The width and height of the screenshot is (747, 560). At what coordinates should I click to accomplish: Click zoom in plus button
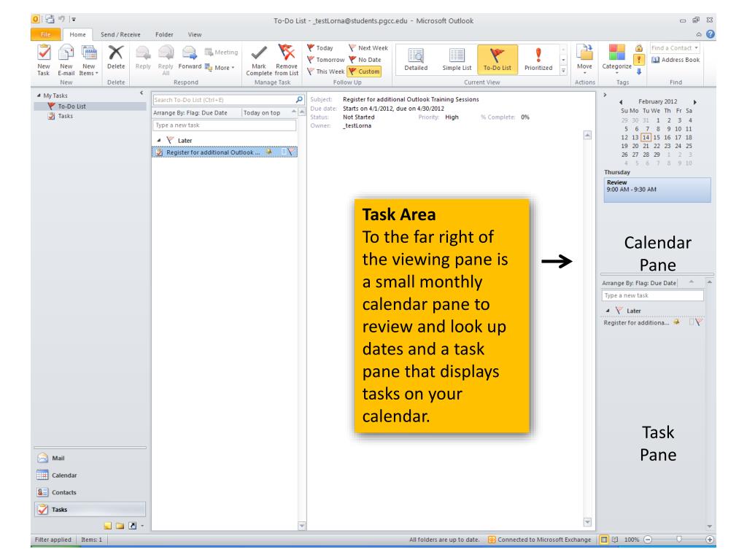[709, 540]
